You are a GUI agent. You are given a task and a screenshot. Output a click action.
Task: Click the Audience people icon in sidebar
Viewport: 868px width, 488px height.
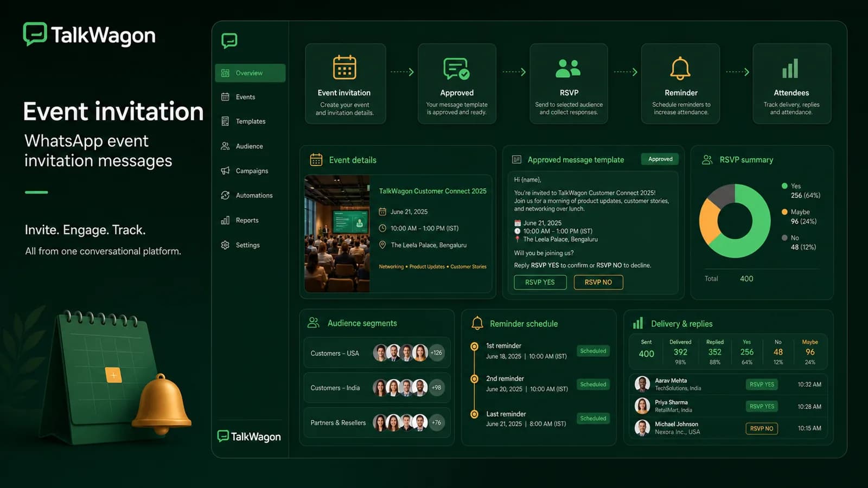(x=225, y=146)
